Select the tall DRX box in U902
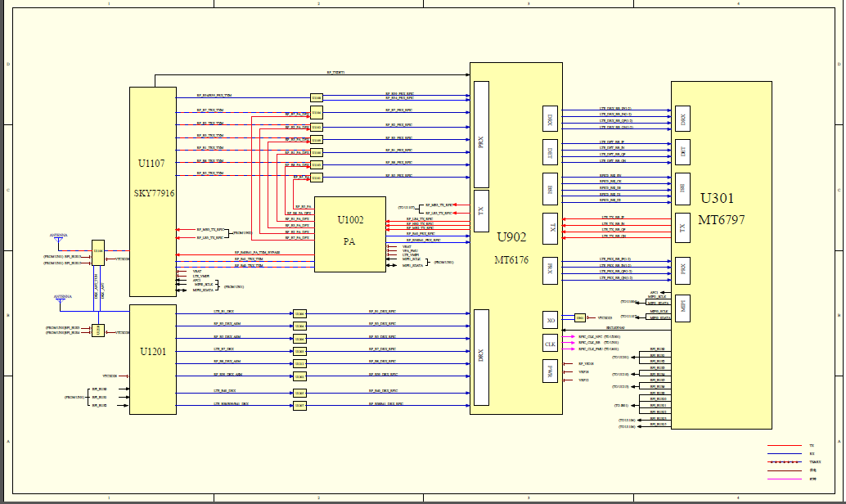 481,358
